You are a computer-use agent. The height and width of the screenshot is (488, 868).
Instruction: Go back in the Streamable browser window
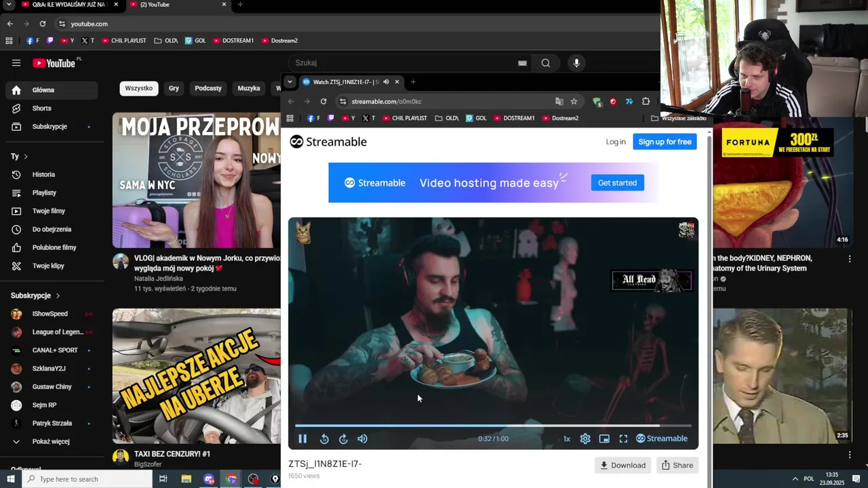291,102
